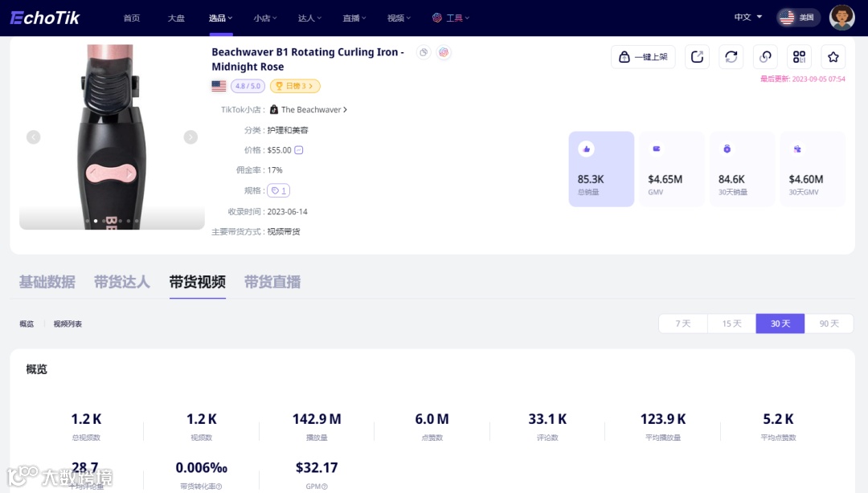This screenshot has width=868, height=493.
Task: Click the 5.2 K 平均点赞数 value
Action: (x=778, y=419)
